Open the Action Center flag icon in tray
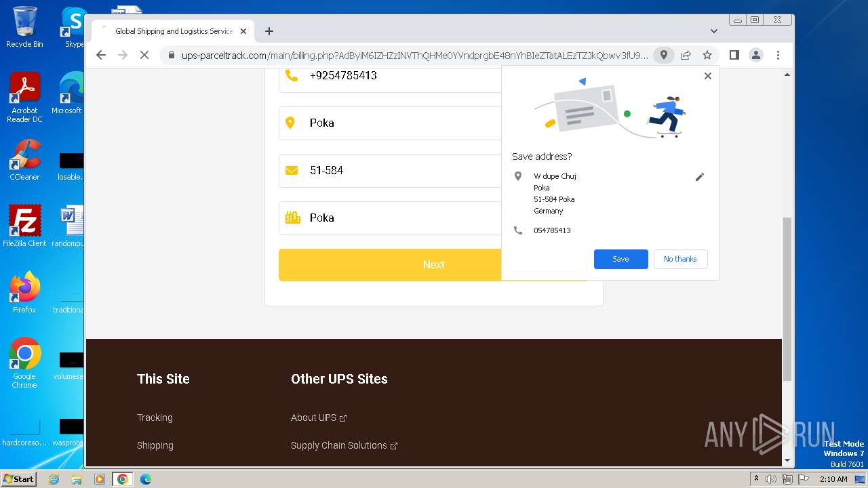Viewport: 868px width, 488px height. (x=804, y=479)
